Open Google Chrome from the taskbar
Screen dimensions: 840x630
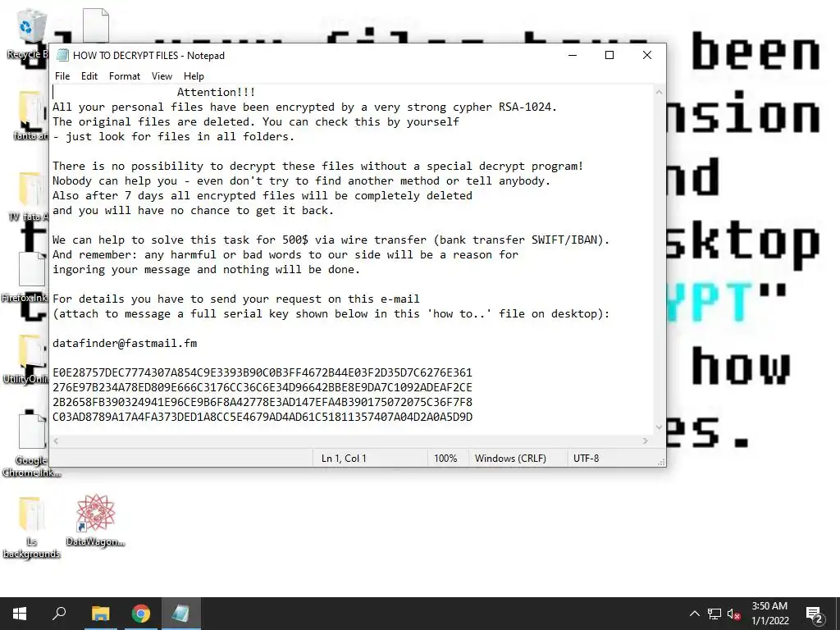pos(141,614)
